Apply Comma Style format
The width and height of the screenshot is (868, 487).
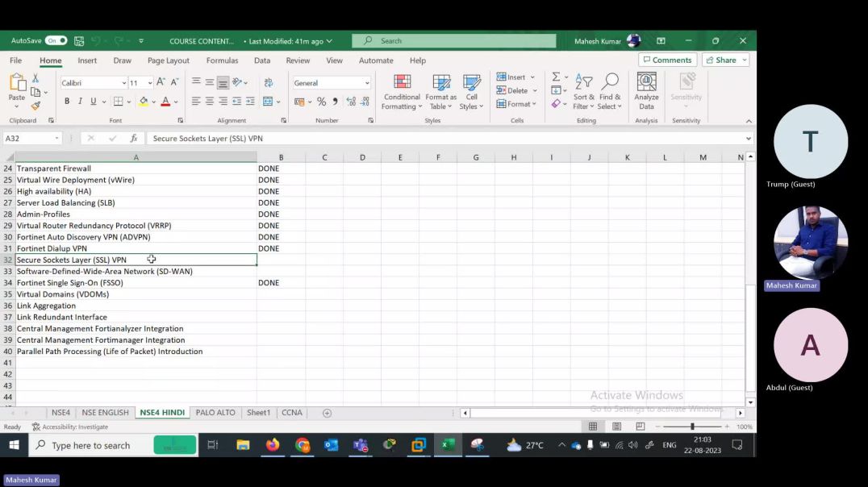tap(335, 102)
